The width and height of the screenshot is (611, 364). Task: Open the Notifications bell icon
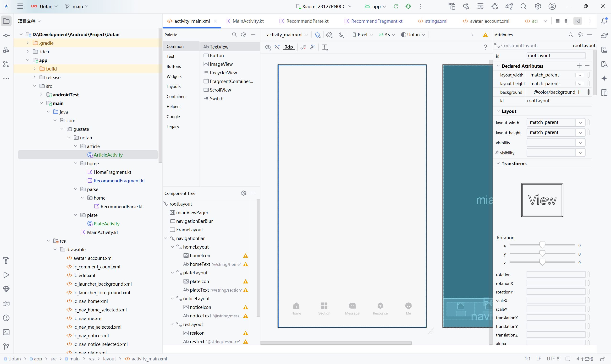pos(604,21)
